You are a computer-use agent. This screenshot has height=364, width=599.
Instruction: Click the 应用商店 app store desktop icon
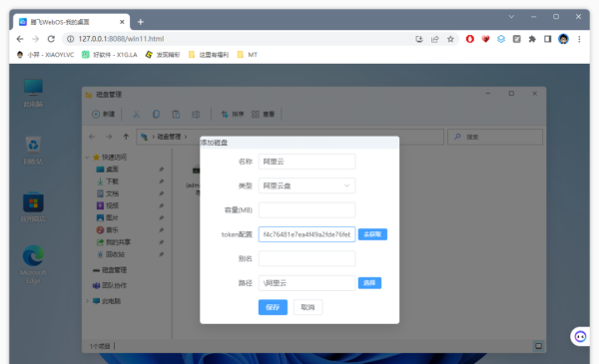point(33,207)
